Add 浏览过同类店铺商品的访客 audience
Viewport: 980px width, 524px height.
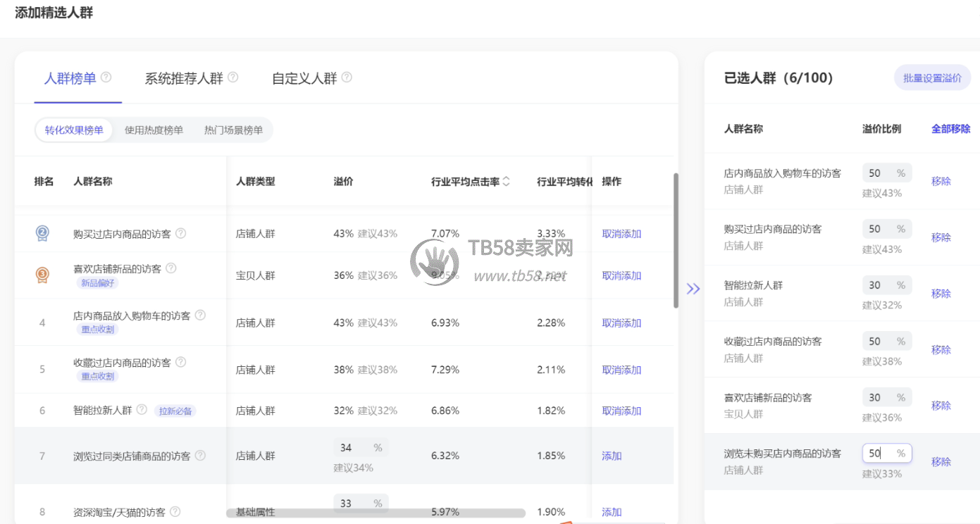612,456
